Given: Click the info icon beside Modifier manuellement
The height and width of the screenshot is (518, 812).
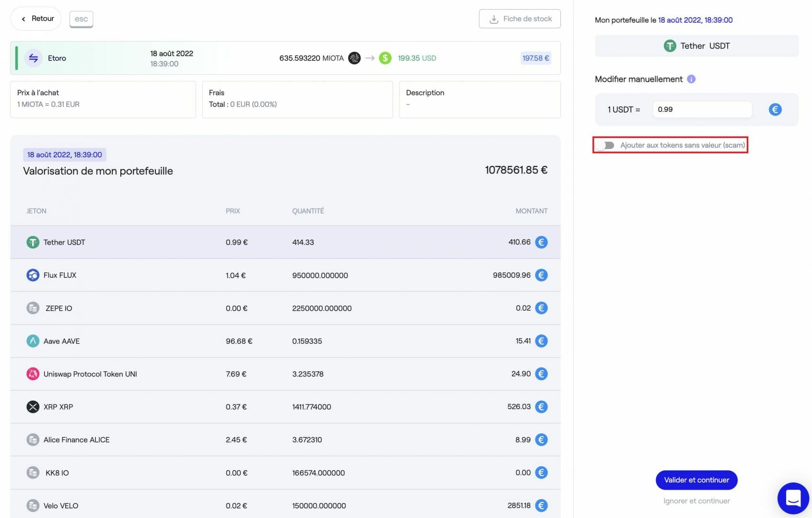Looking at the screenshot, I should [x=691, y=79].
